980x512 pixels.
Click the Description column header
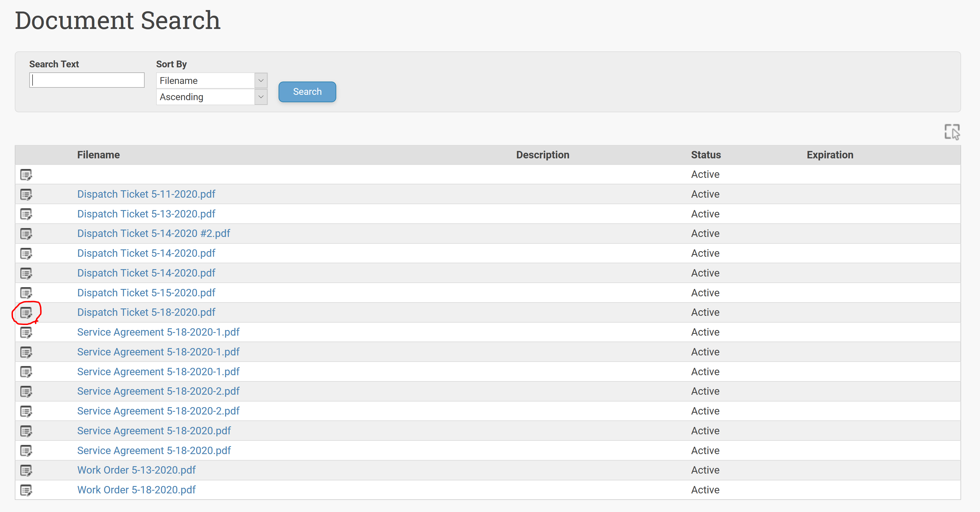click(543, 155)
